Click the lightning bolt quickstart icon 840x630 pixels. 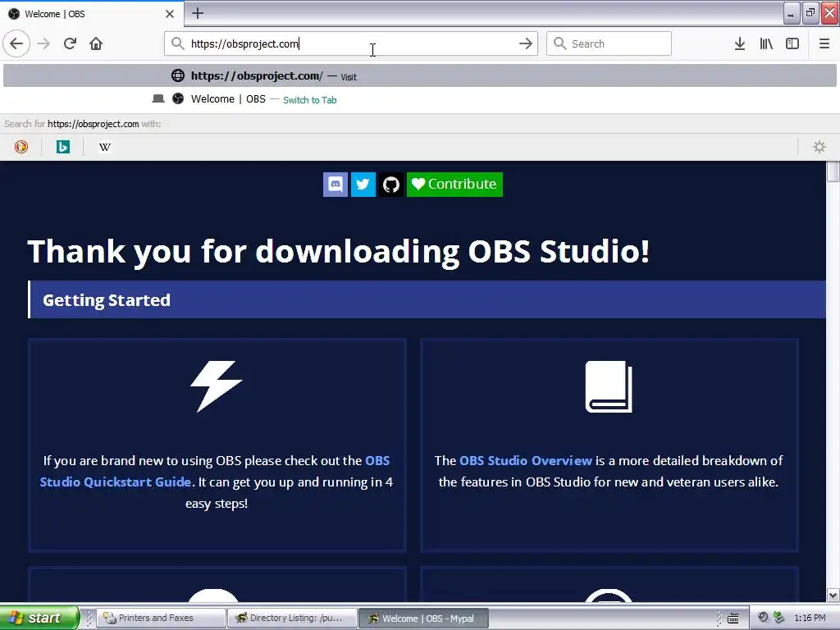click(217, 386)
